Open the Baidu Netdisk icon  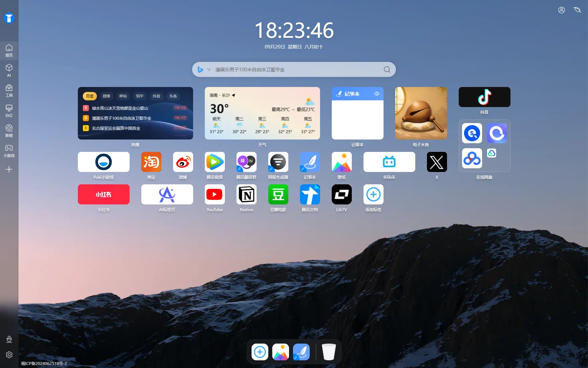(472, 158)
